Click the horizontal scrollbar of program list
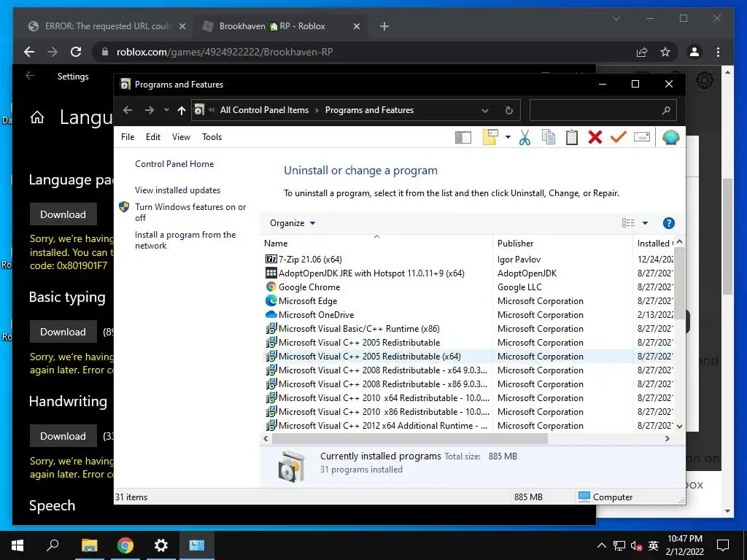This screenshot has width=747, height=560. tap(410, 438)
